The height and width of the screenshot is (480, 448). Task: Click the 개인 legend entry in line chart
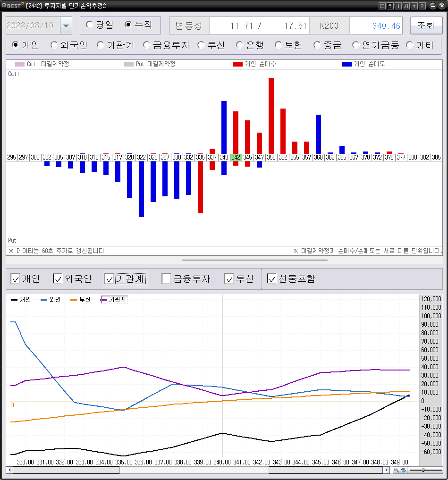pyautogui.click(x=21, y=299)
